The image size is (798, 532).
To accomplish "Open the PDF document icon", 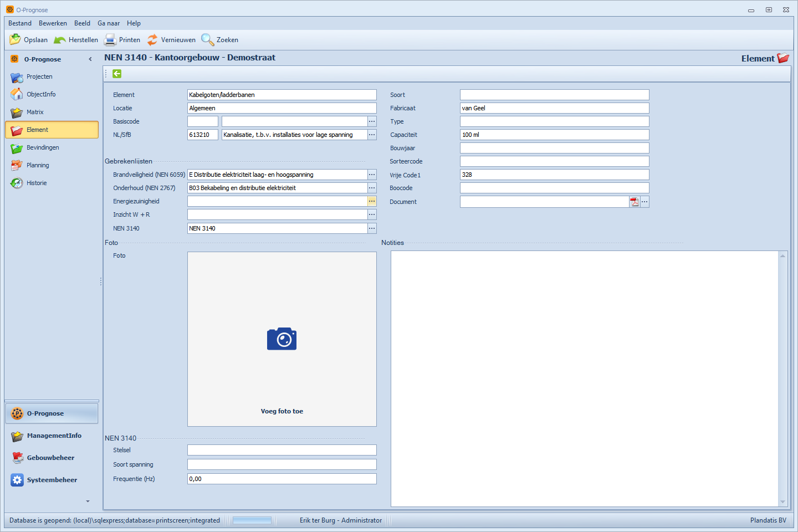I will 635,202.
